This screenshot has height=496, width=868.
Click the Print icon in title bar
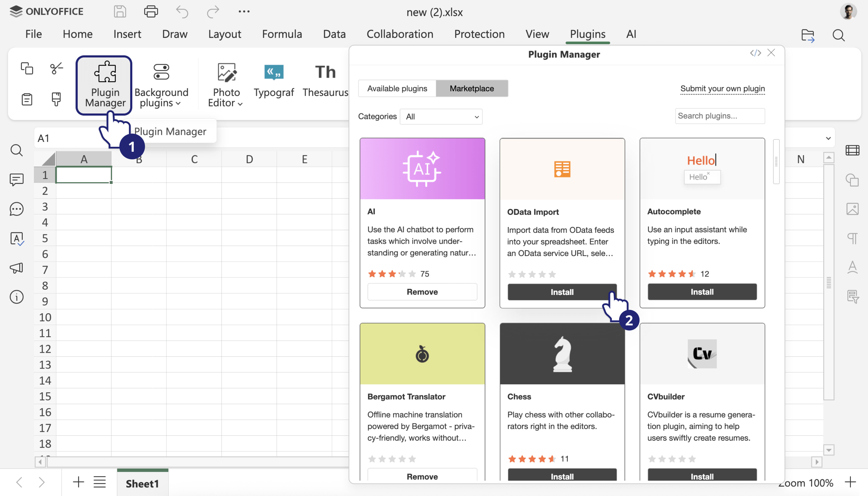(x=151, y=12)
